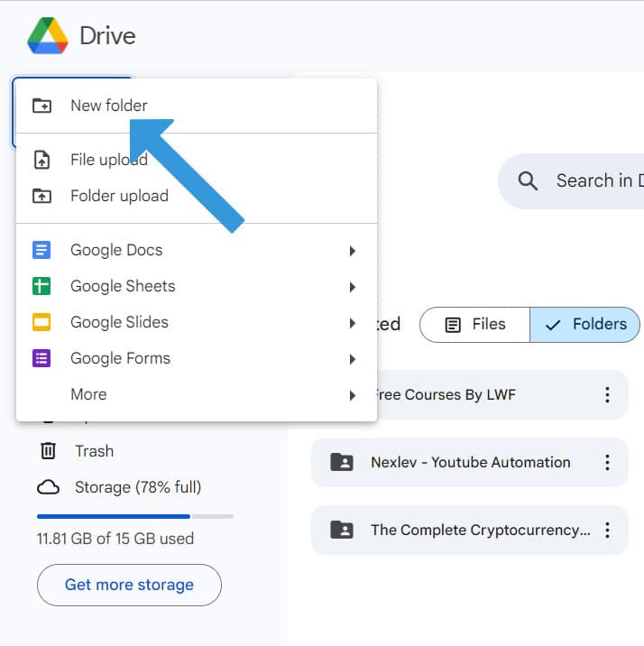Choose File upload menu entry

(197, 160)
